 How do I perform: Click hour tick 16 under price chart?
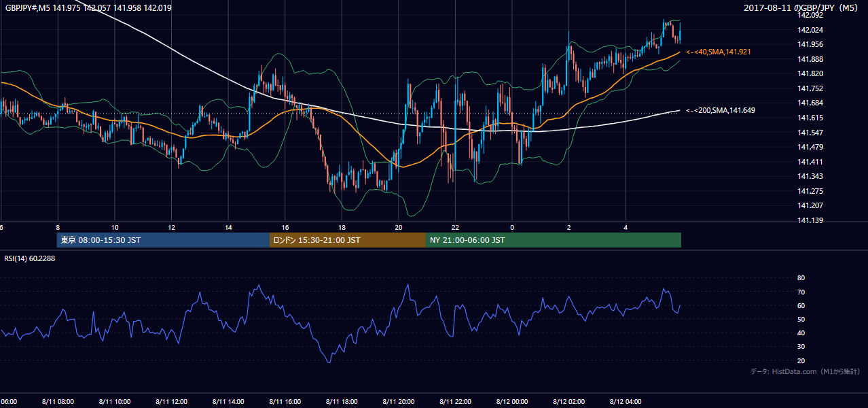click(x=285, y=228)
